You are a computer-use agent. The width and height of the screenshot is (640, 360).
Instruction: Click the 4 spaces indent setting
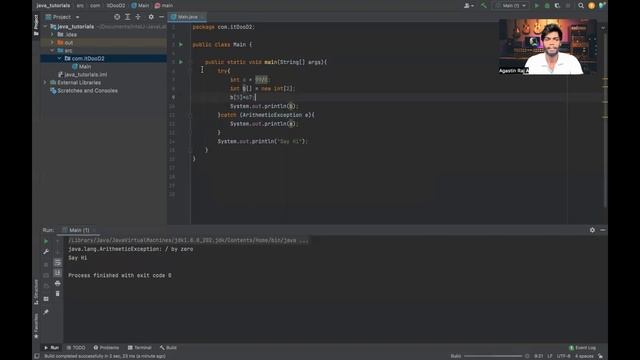[584, 356]
